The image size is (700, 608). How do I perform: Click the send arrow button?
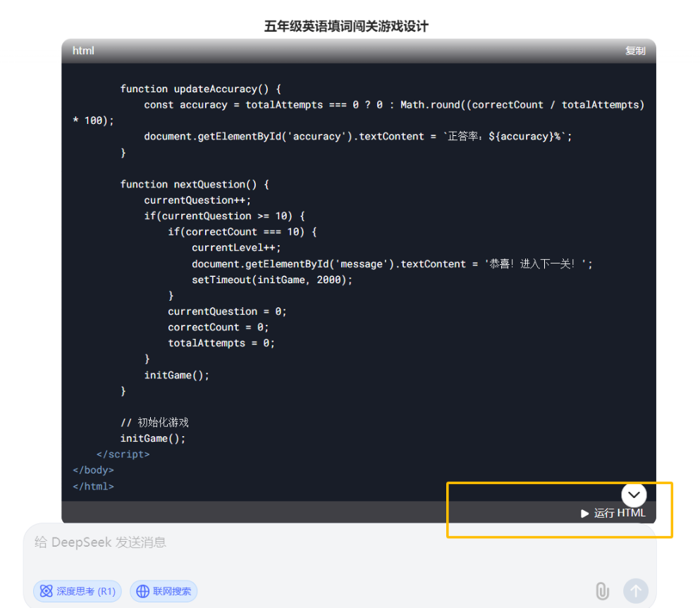pos(636,591)
